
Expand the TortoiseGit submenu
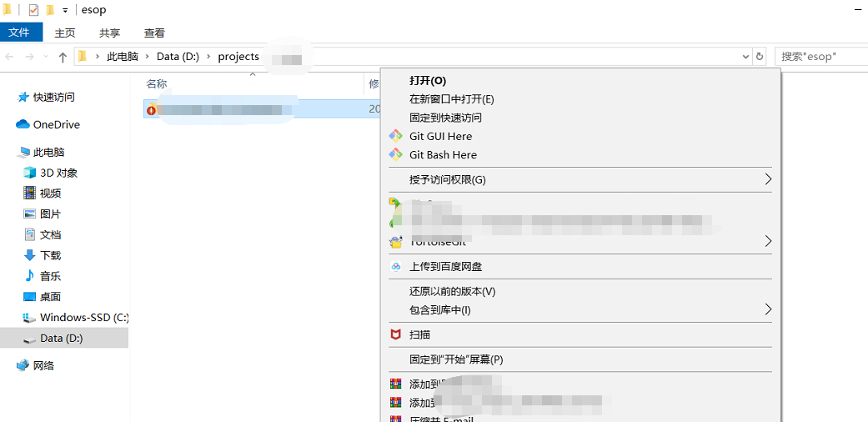point(580,242)
